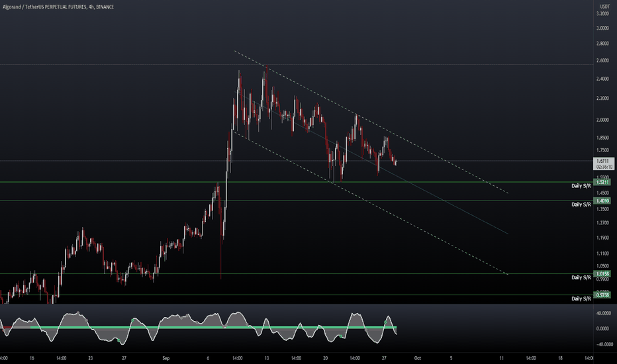Click the 16 date label on the time axis
The image size is (617, 364).
tap(32, 359)
